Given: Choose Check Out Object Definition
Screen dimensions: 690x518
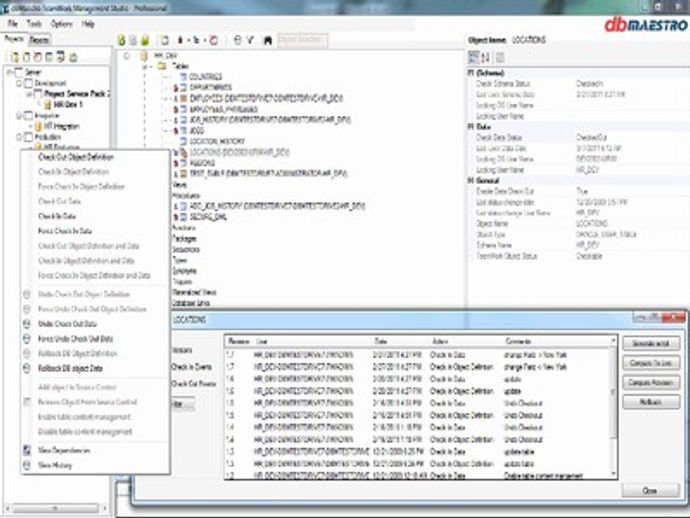Looking at the screenshot, I should click(x=95, y=157).
